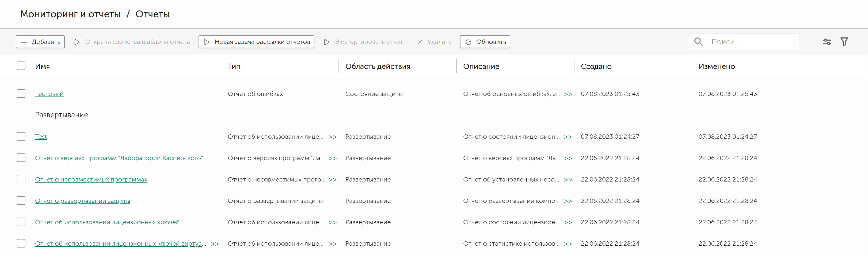Open Открыть свойства шаблона отчета
The width and height of the screenshot is (868, 255).
[x=132, y=42]
